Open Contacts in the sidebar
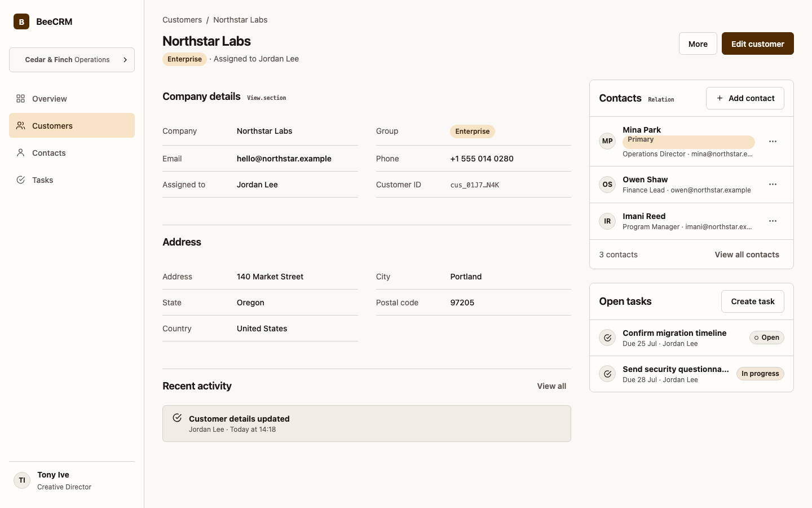 tap(72, 153)
